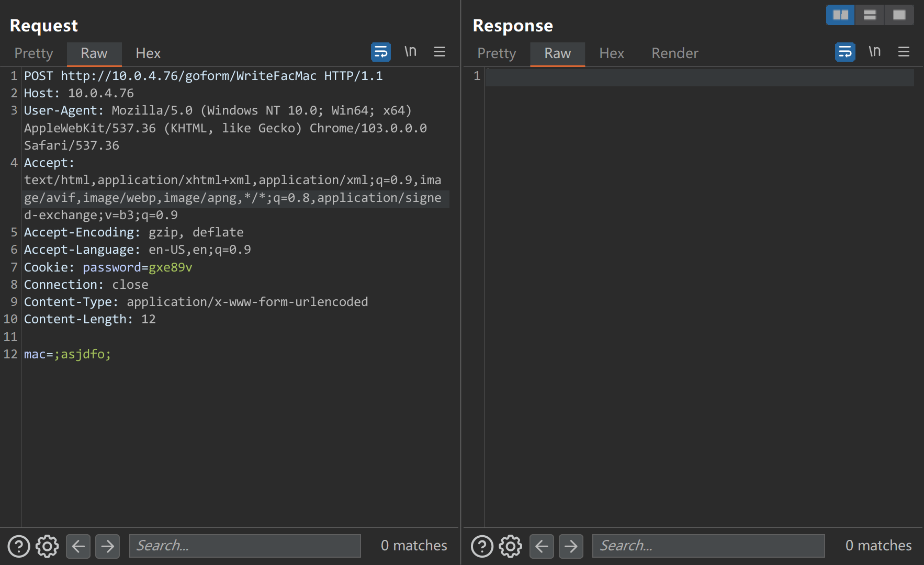This screenshot has width=924, height=565.
Task: Open Response panel options menu
Action: click(x=904, y=52)
